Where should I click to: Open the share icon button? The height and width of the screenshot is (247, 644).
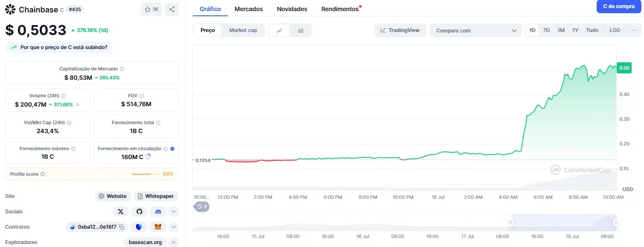(171, 9)
